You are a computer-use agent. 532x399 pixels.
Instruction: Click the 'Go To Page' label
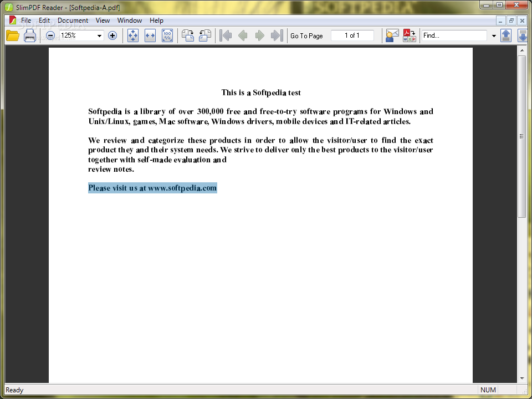[306, 35]
